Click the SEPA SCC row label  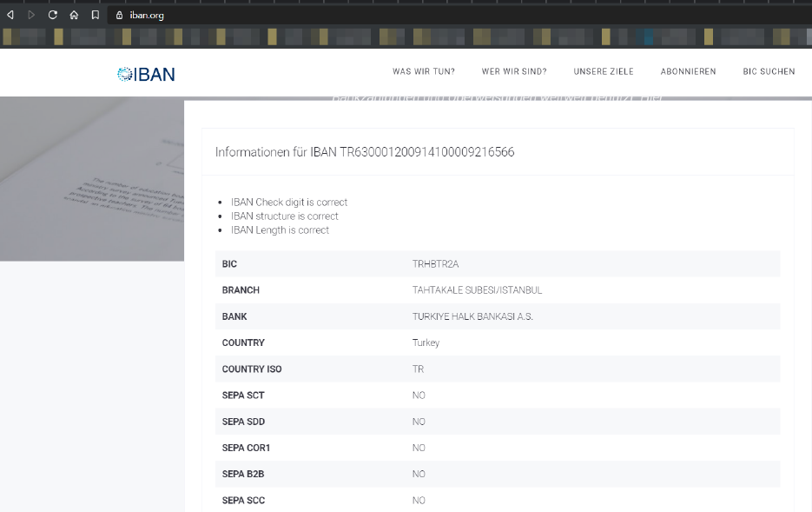243,501
